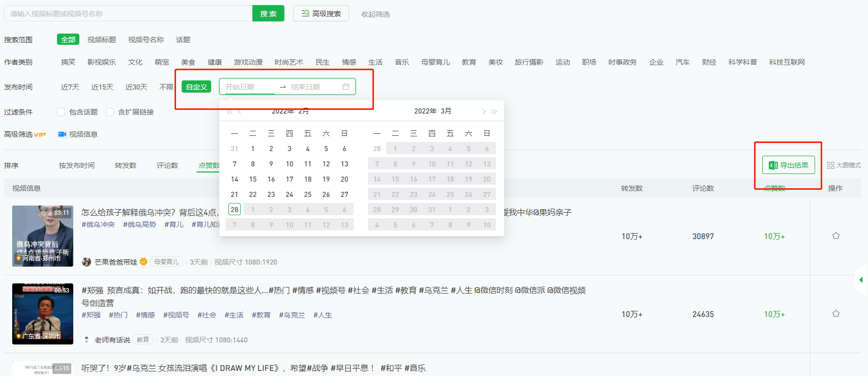
Task: Select February 1 in the calendar
Action: pyautogui.click(x=253, y=149)
